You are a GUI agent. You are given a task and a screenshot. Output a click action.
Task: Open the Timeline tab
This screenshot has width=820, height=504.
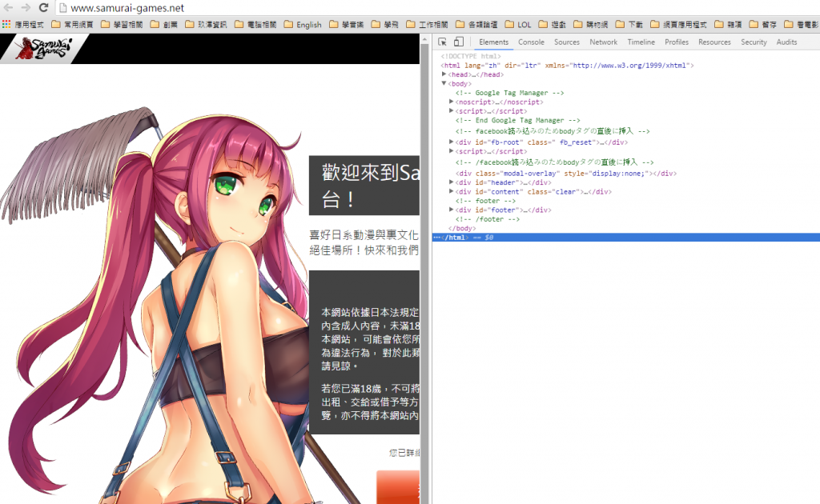tap(641, 42)
